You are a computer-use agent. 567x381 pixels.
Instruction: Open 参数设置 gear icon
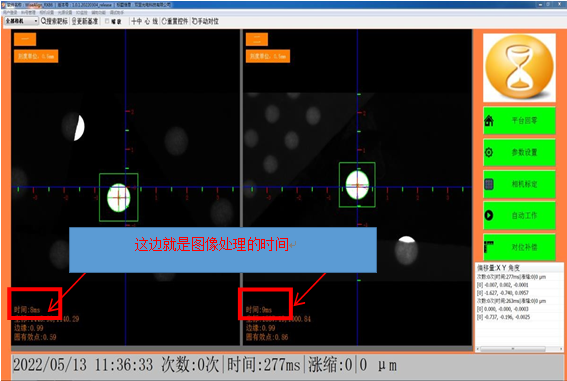[489, 152]
